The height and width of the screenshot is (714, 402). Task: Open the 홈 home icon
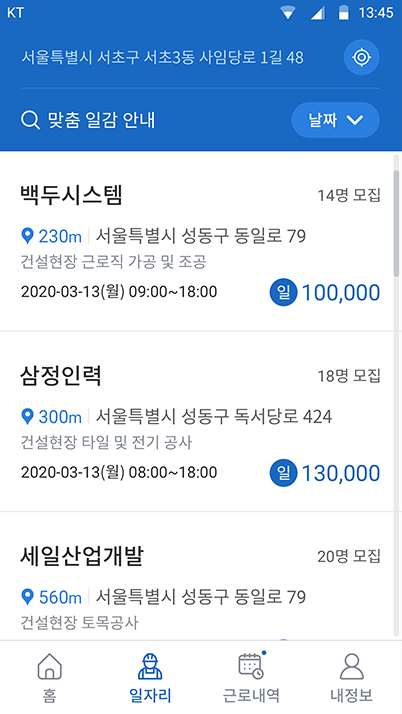(49, 667)
